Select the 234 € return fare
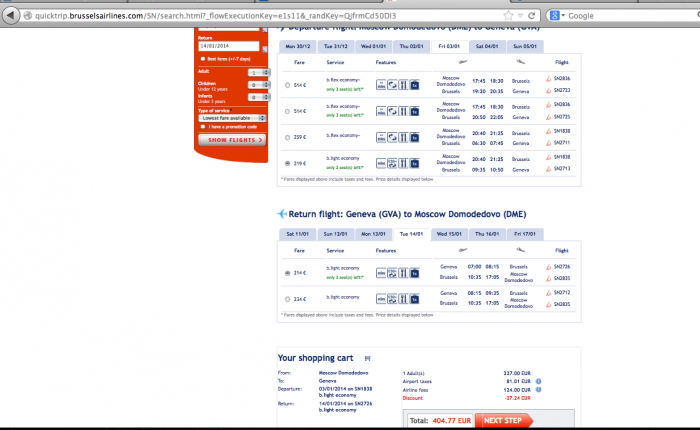 pos(288,299)
